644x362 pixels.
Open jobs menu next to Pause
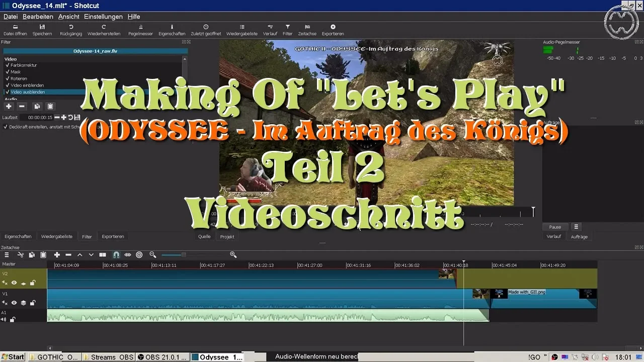coord(576,227)
